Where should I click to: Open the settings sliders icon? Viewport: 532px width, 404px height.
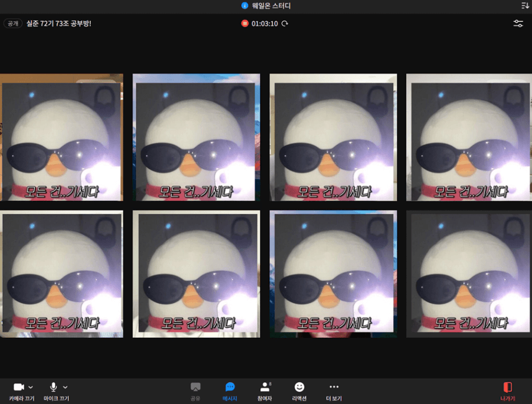[x=518, y=24]
